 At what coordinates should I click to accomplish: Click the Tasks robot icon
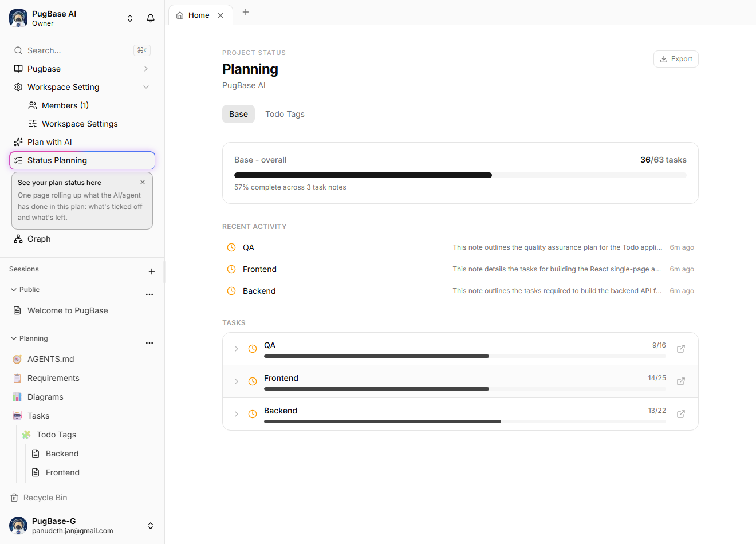click(17, 416)
